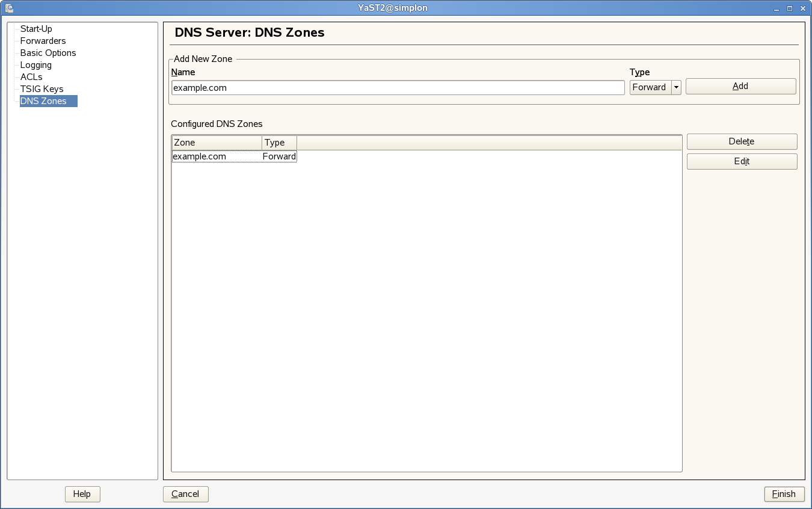Image resolution: width=812 pixels, height=509 pixels.
Task: Open the ACLs section
Action: tap(31, 77)
